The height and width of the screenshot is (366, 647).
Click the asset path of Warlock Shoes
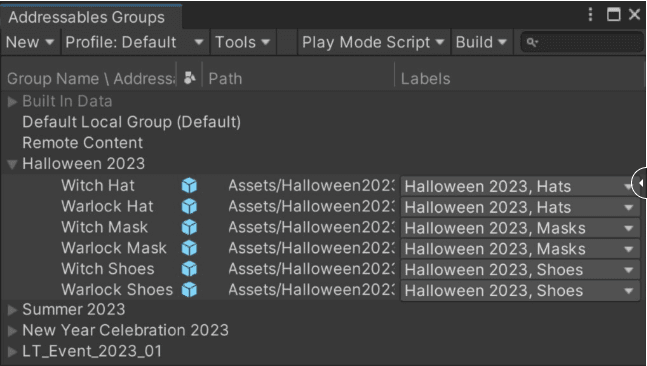click(312, 289)
